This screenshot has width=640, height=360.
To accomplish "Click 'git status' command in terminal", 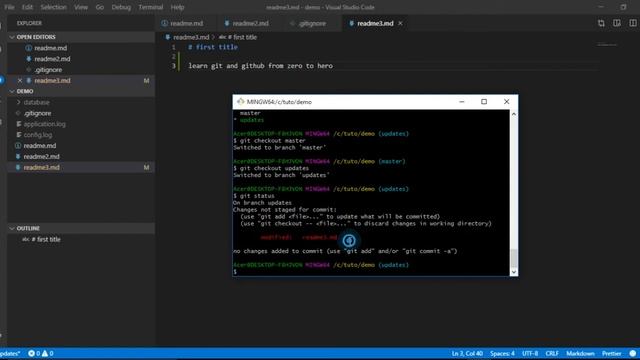I will (257, 196).
